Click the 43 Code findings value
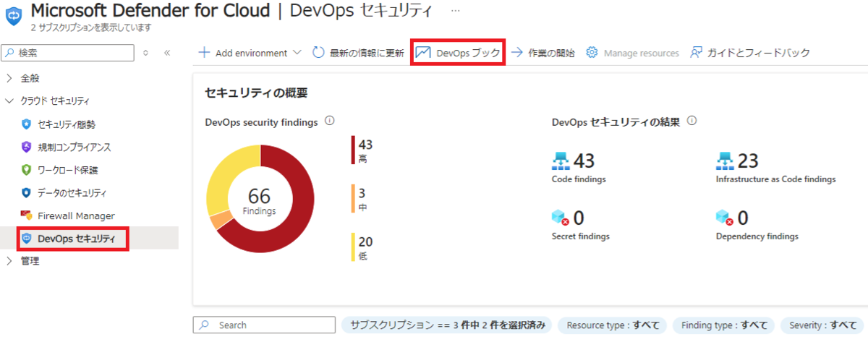 click(584, 161)
